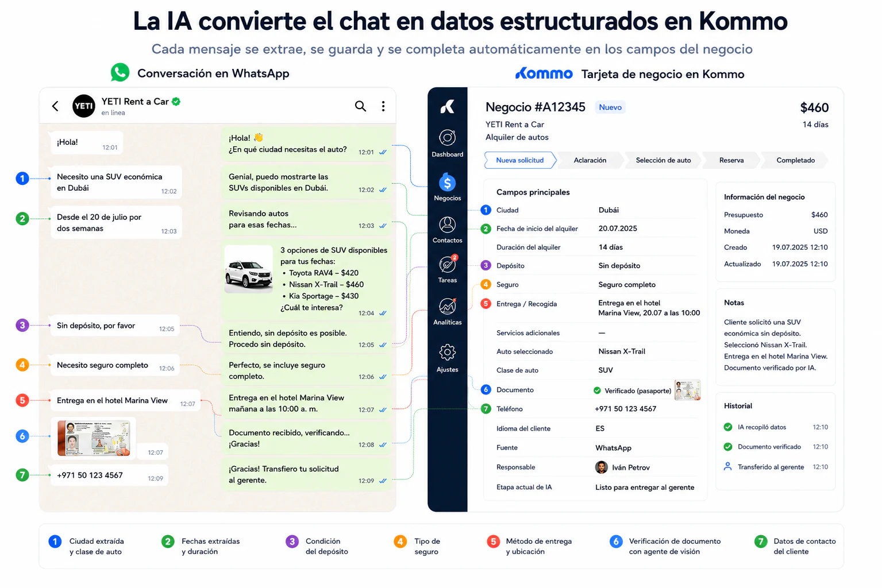Click Idioma del cliente value ES

click(600, 428)
